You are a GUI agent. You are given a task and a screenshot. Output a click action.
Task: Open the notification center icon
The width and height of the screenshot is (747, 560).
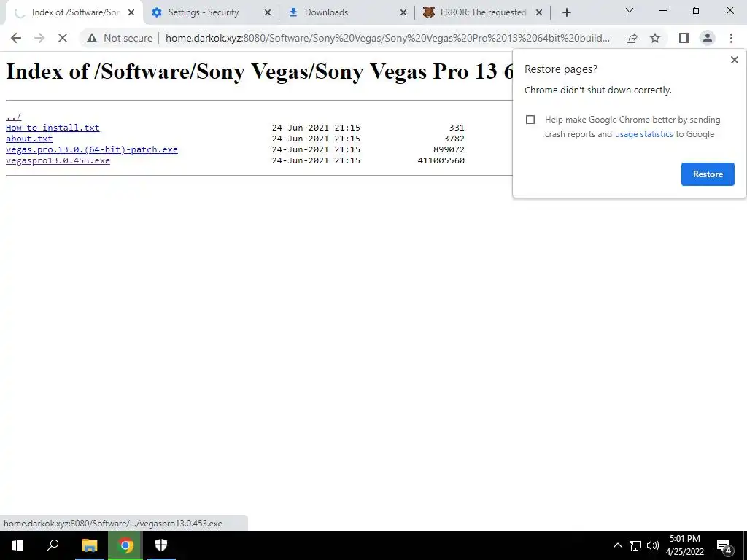click(x=724, y=546)
